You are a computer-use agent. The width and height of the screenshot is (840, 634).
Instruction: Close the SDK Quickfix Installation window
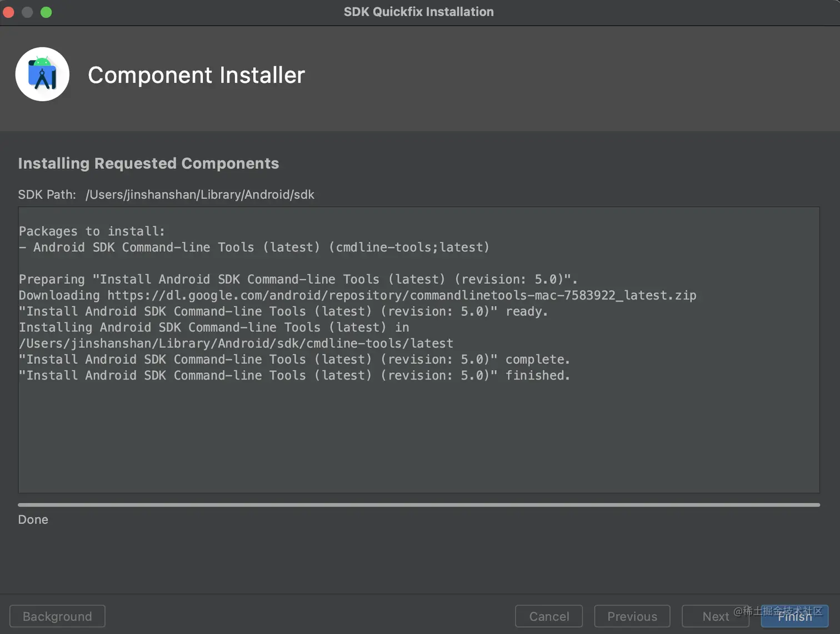9,12
